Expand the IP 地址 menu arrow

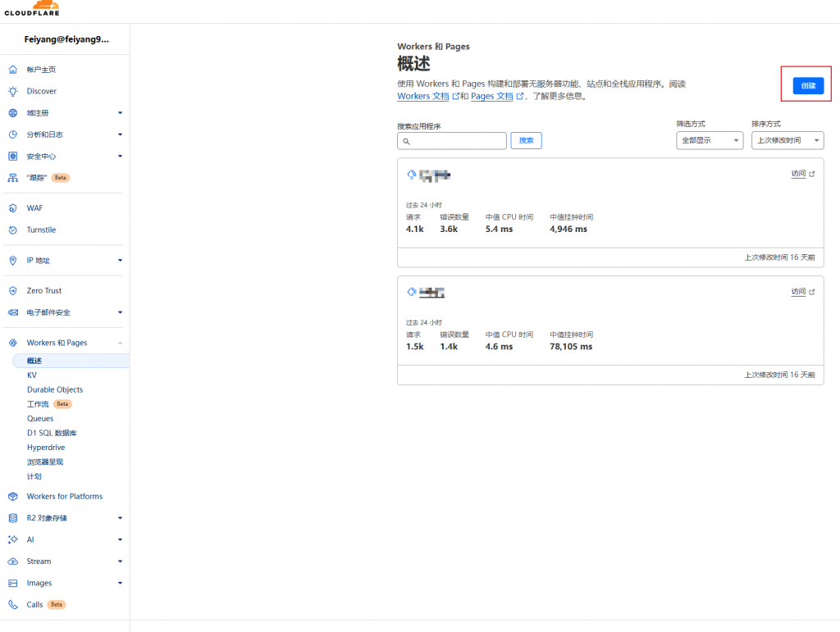(x=120, y=260)
